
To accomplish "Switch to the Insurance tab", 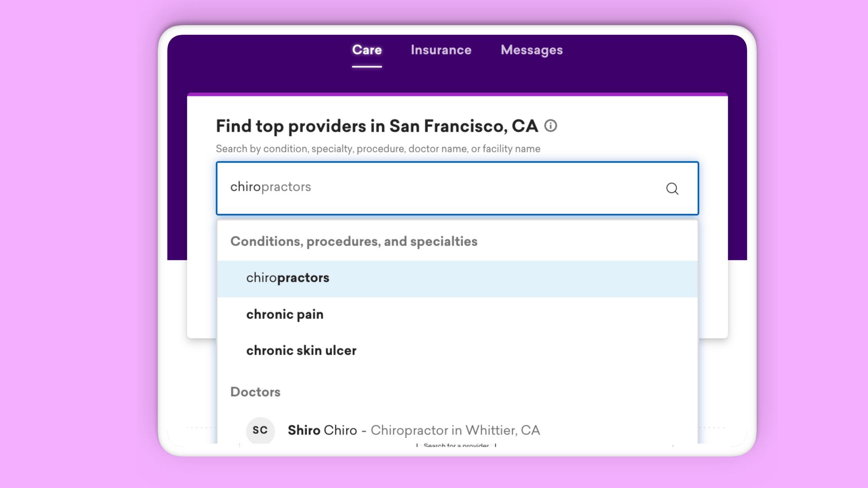I will [441, 50].
